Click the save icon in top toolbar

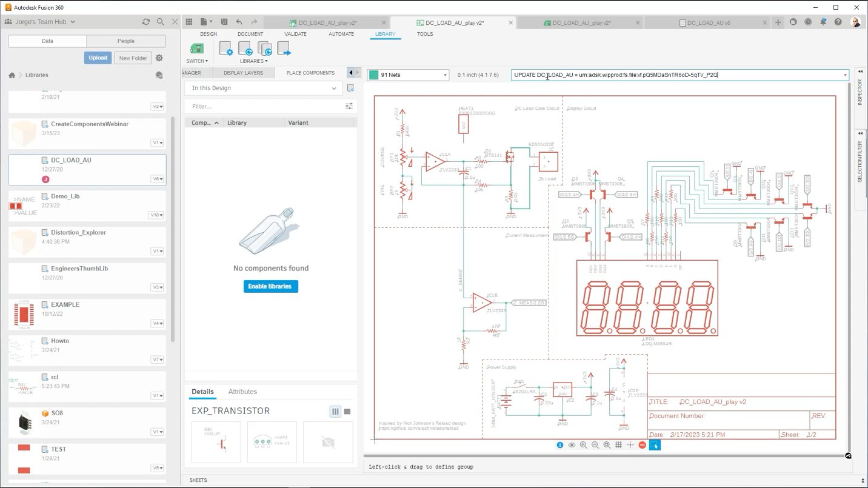(x=224, y=22)
